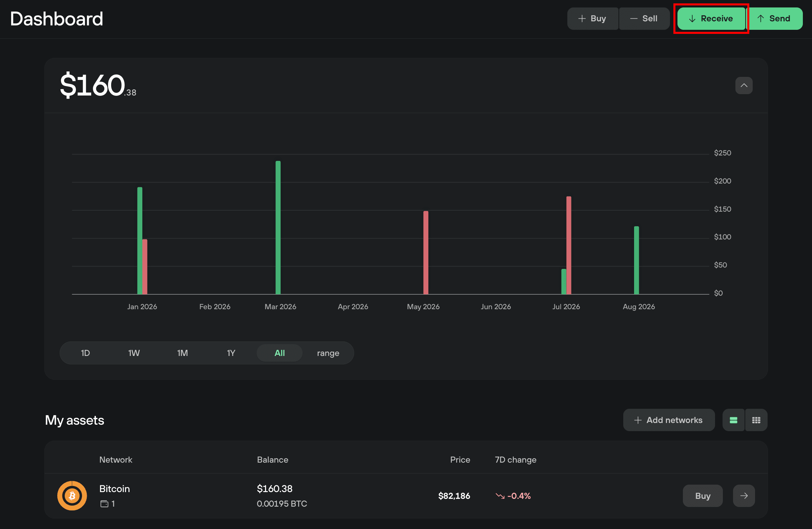
Task: Click the Bitcoin coin icon
Action: click(x=72, y=495)
